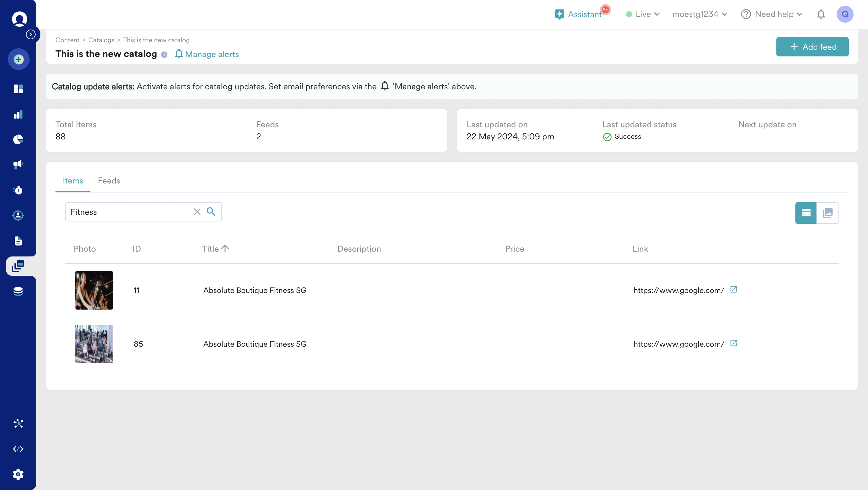
Task: Switch to image grid view layout
Action: pos(828,213)
